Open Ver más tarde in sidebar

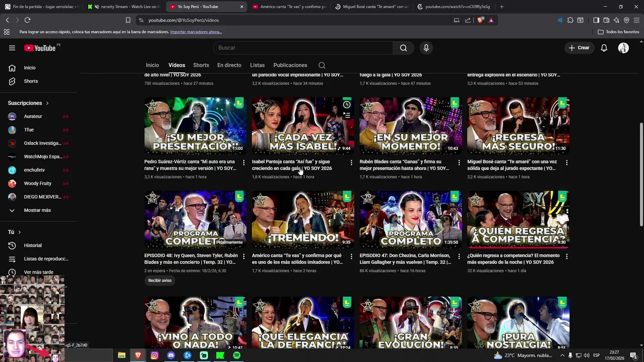38,272
